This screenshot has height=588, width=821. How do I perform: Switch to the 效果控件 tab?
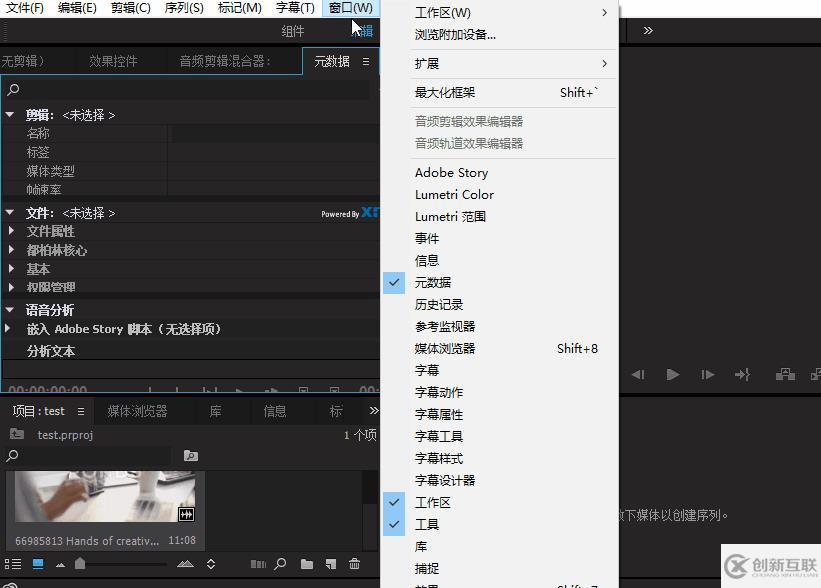click(x=113, y=62)
